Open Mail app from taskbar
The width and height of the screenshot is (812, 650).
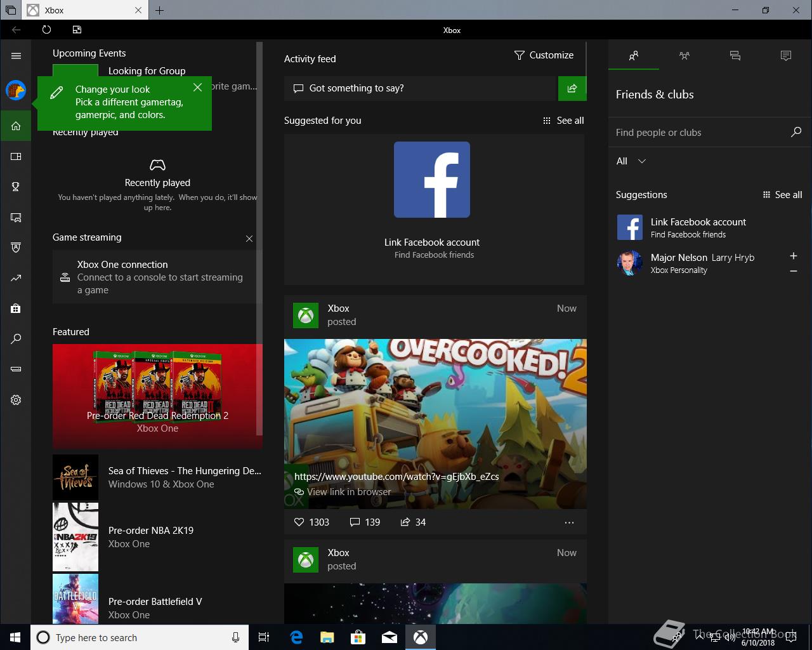point(390,637)
